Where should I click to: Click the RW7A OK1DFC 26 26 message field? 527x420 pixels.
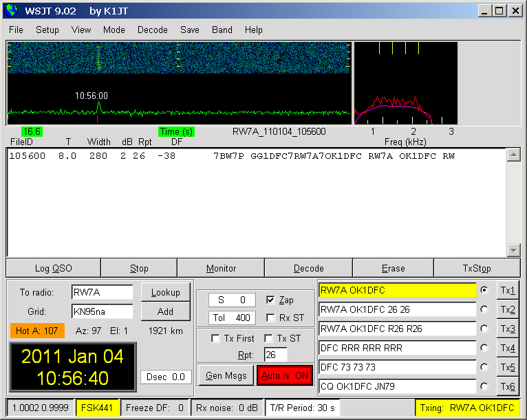(x=397, y=309)
